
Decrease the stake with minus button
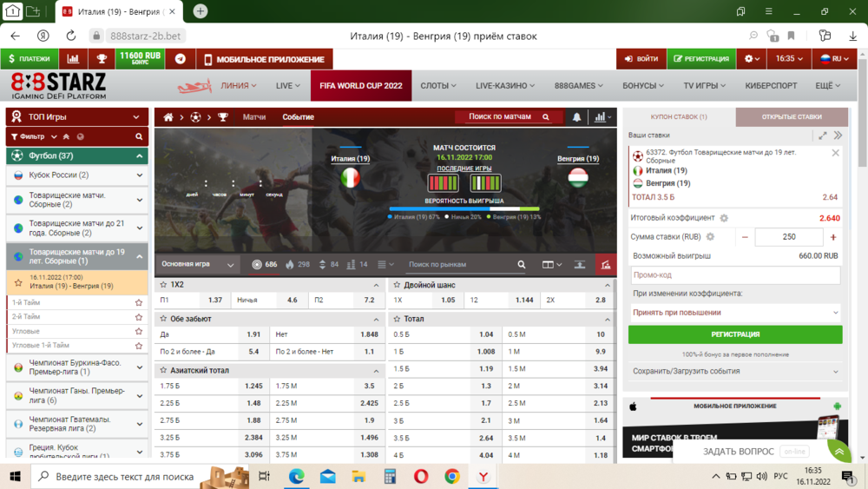pyautogui.click(x=745, y=237)
